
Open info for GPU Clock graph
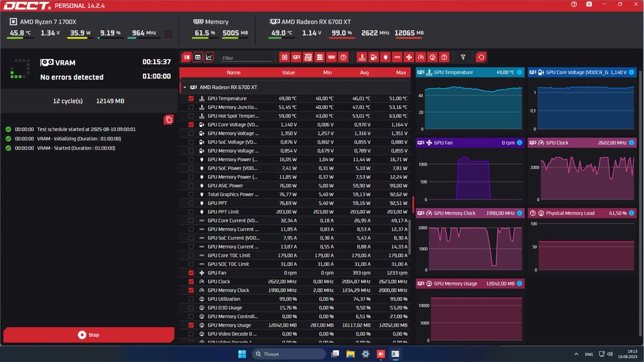632,142
